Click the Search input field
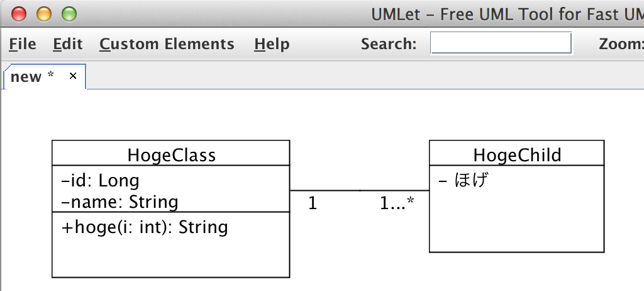Viewport: 644px width, 291px height. (x=501, y=43)
